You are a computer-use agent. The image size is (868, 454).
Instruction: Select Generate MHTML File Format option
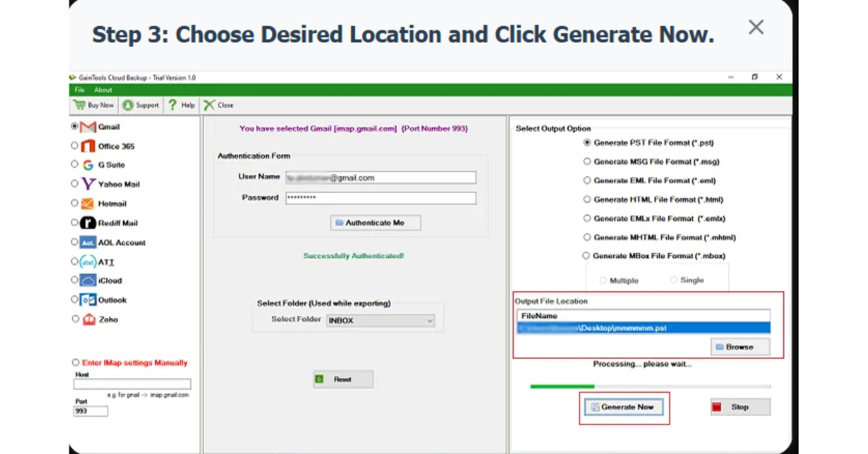pos(587,236)
